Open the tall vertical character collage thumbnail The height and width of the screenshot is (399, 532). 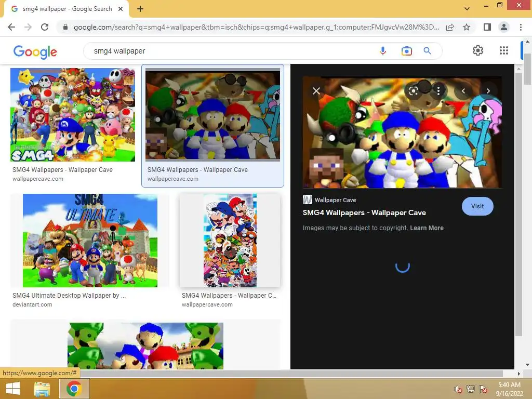[230, 241]
